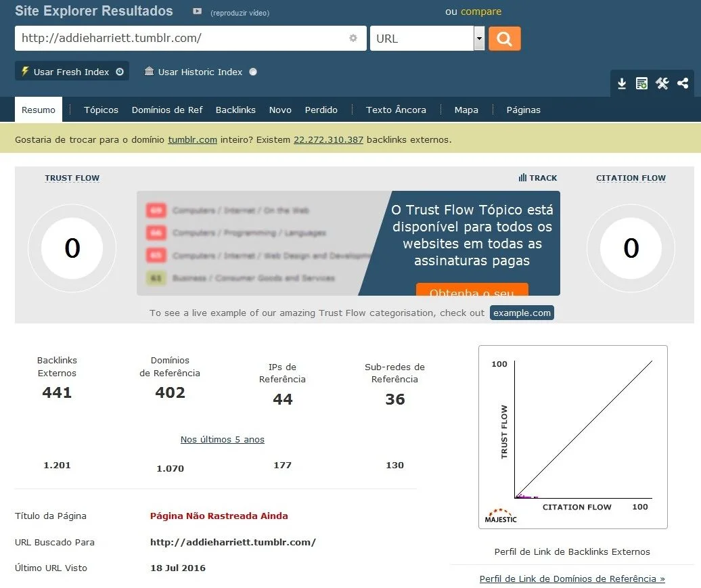Click the 22.272.310.387 backlinks link
The height and width of the screenshot is (588, 701).
(328, 139)
